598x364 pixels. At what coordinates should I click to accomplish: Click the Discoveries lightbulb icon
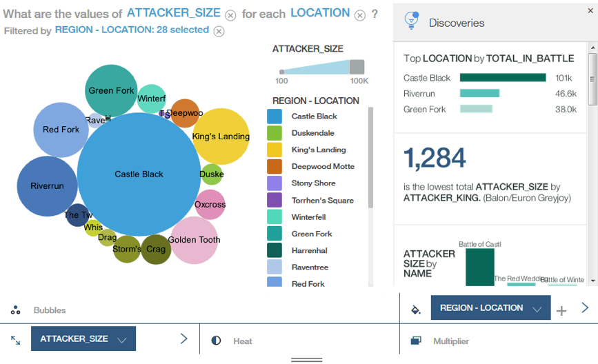(x=412, y=20)
